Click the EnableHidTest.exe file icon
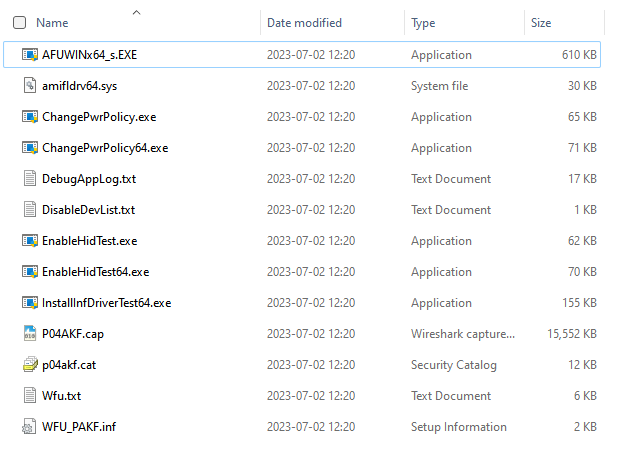 [30, 241]
